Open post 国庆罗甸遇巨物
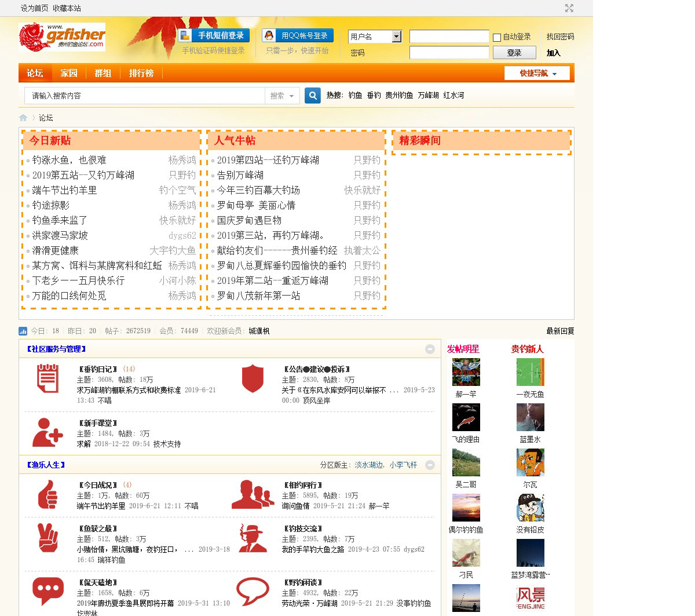 250,220
